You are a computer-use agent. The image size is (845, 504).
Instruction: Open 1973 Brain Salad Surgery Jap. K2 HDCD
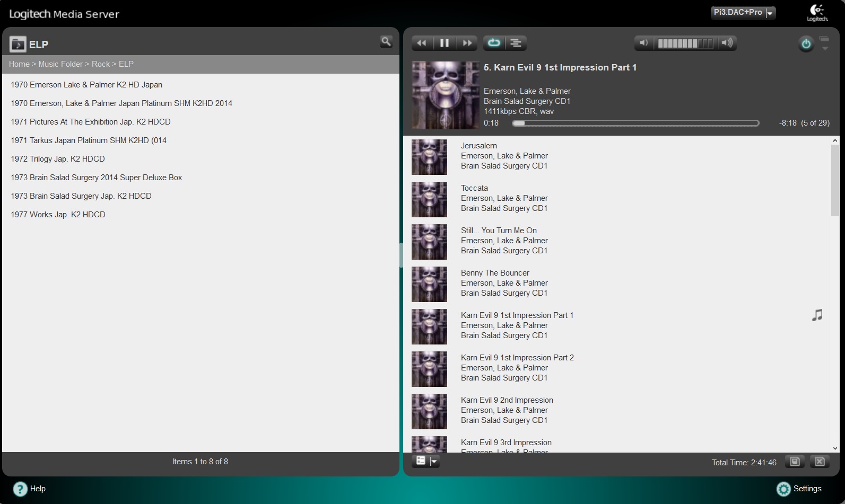pos(81,196)
